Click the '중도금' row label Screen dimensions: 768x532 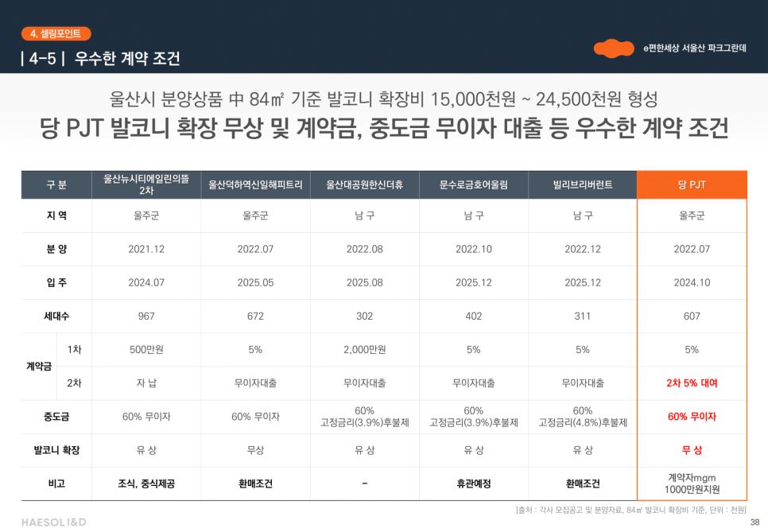pos(56,417)
